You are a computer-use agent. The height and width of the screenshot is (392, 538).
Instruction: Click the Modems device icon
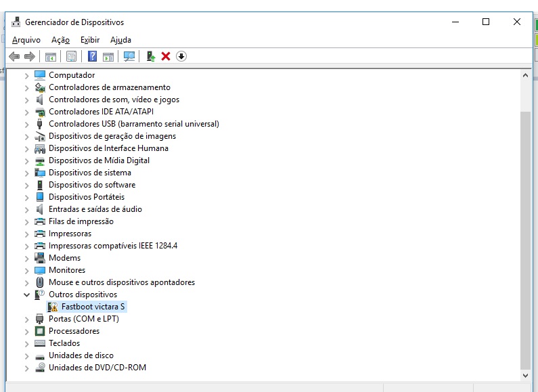(x=40, y=258)
